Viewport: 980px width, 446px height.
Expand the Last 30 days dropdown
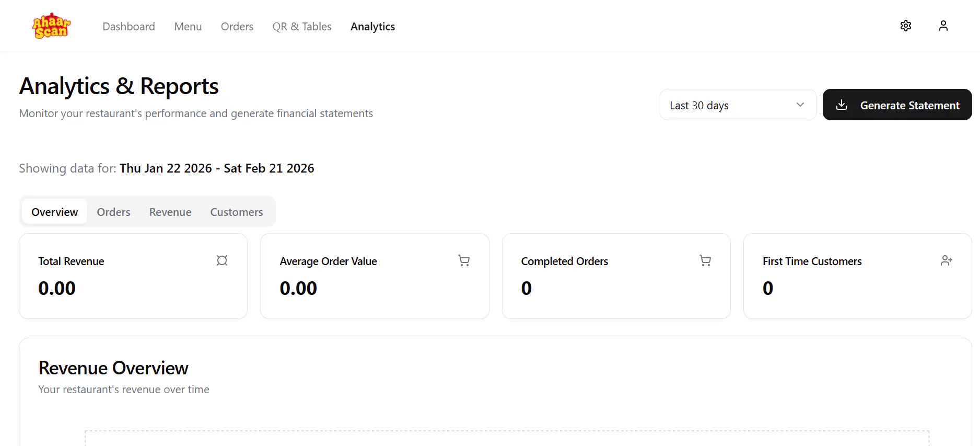pos(738,105)
